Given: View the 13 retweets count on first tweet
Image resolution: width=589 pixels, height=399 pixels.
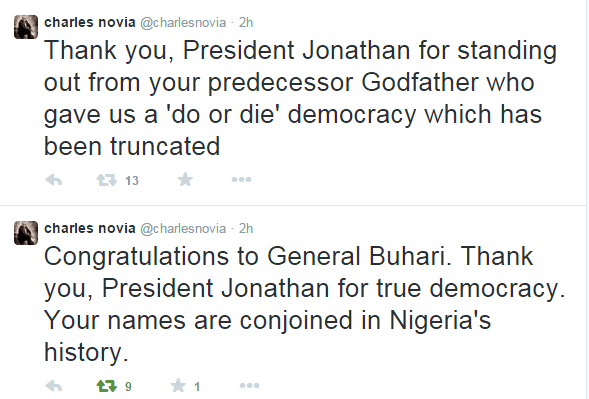Looking at the screenshot, I should pyautogui.click(x=132, y=181).
